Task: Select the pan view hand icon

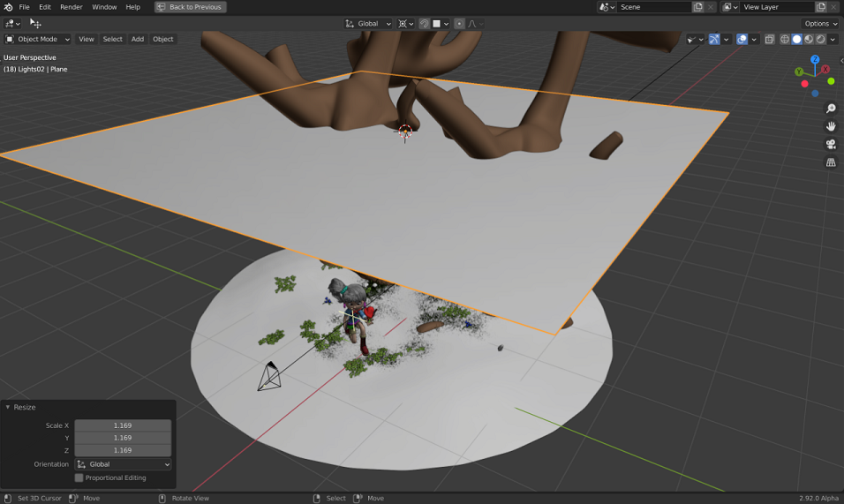Action: (x=831, y=126)
